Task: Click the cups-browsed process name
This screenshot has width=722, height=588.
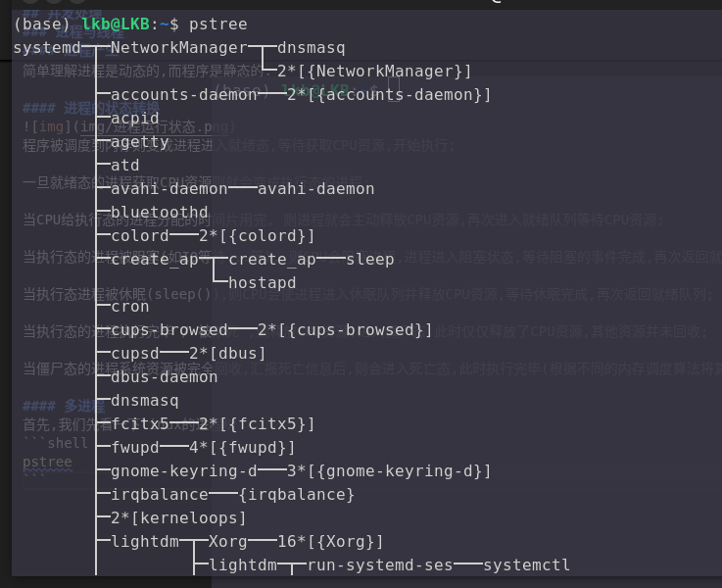Action: [168, 330]
